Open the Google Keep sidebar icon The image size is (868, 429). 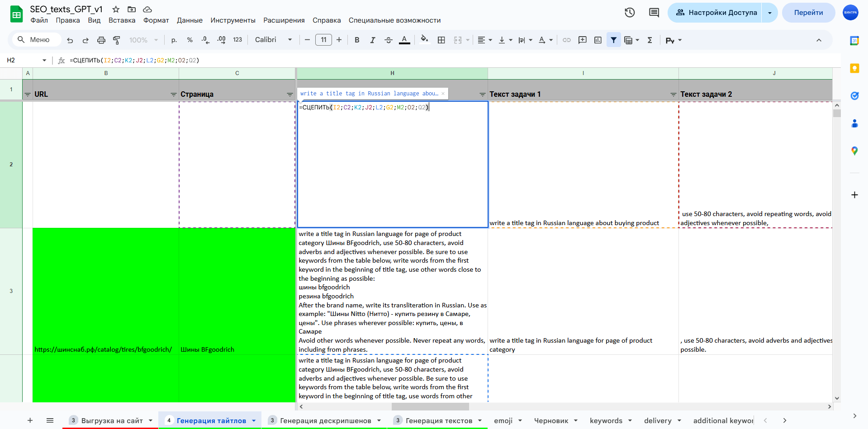pos(854,68)
